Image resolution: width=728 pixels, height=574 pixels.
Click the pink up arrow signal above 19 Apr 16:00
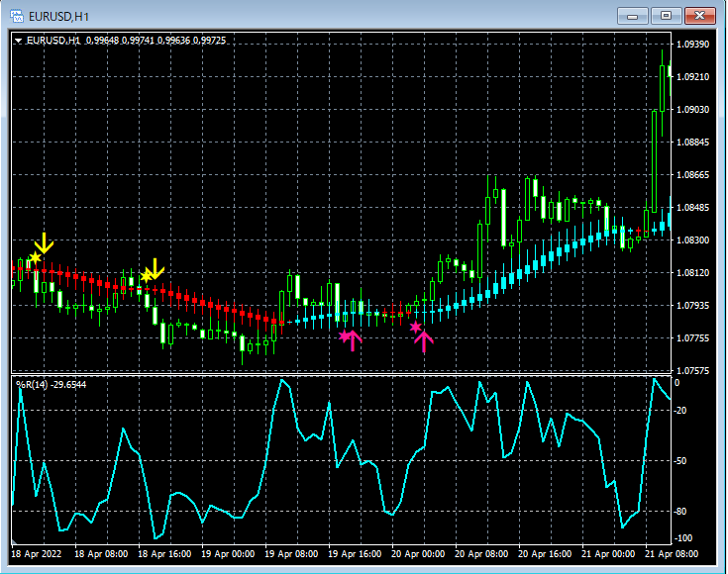(353, 340)
